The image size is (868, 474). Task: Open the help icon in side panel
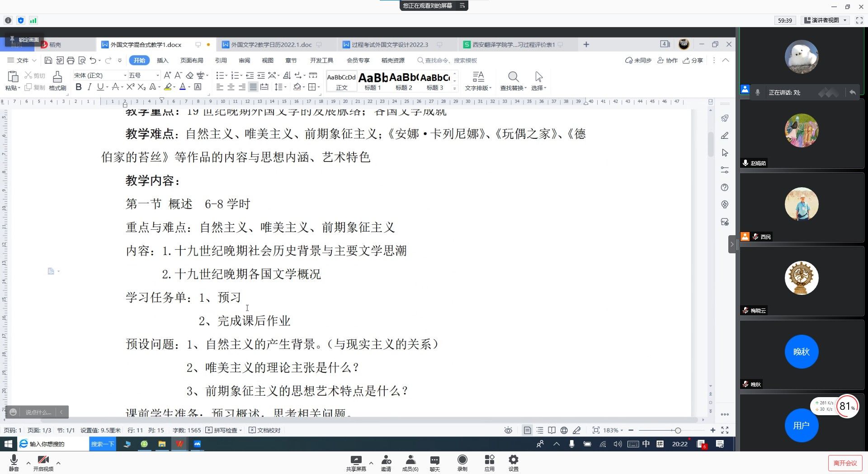725,187
